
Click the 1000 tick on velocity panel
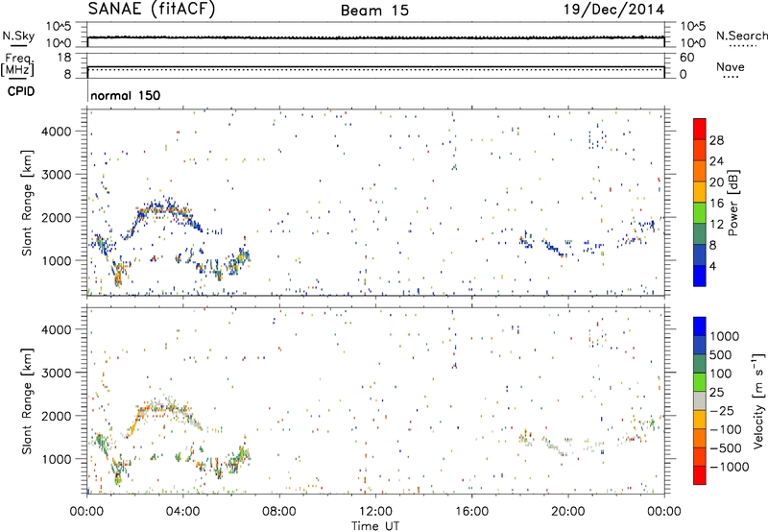[x=57, y=459]
